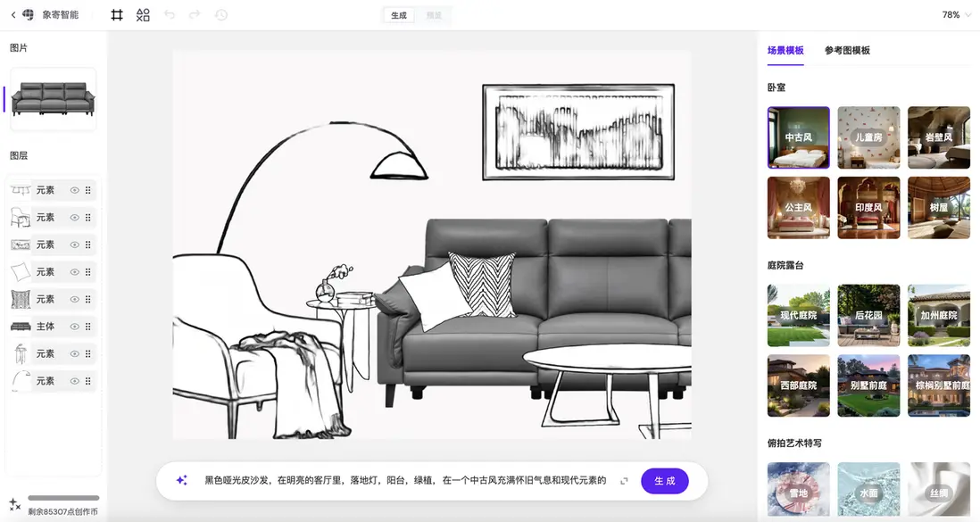Click the 象寄智能 globe logo
The height and width of the screenshot is (522, 980).
(29, 14)
